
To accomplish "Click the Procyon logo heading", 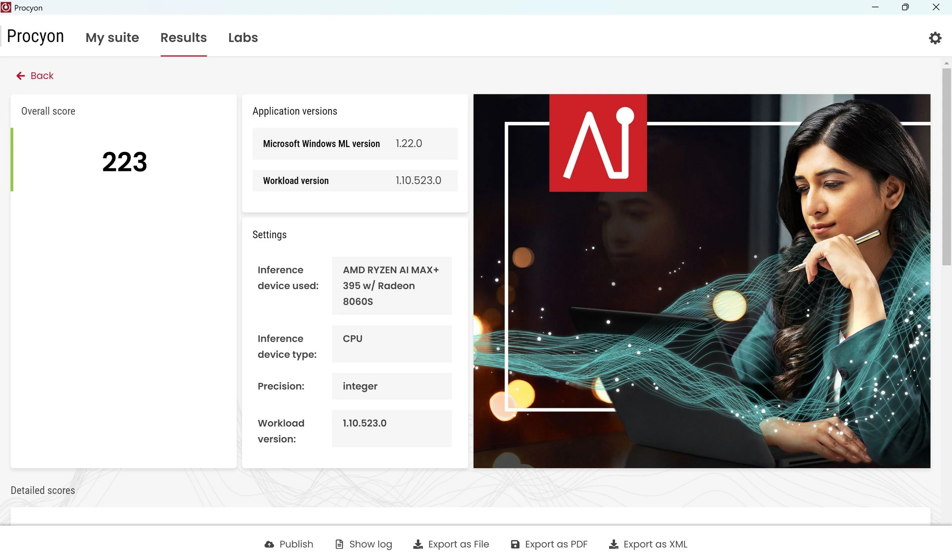I will point(35,36).
